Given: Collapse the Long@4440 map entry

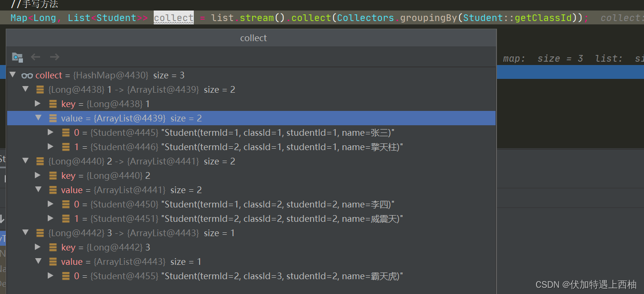Looking at the screenshot, I should 25,161.
